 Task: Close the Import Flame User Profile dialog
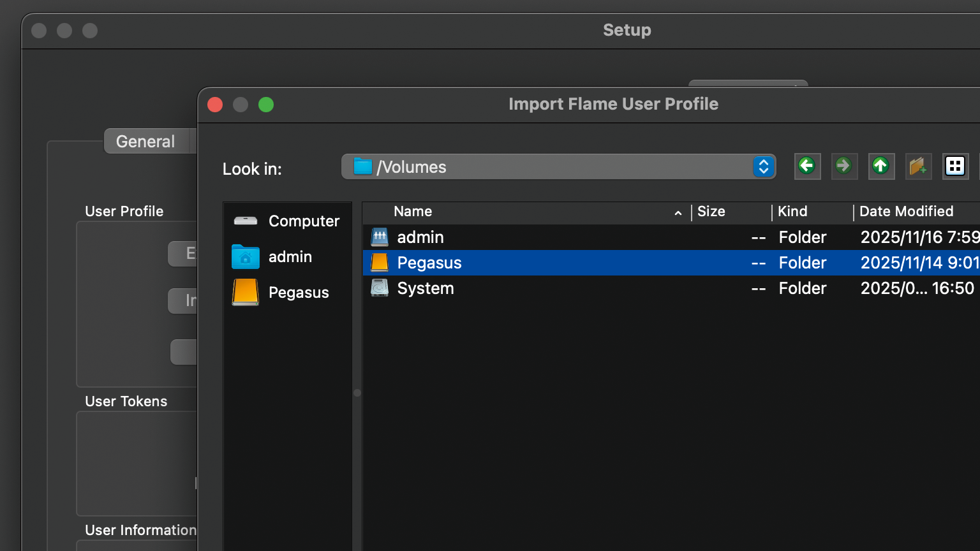[216, 105]
